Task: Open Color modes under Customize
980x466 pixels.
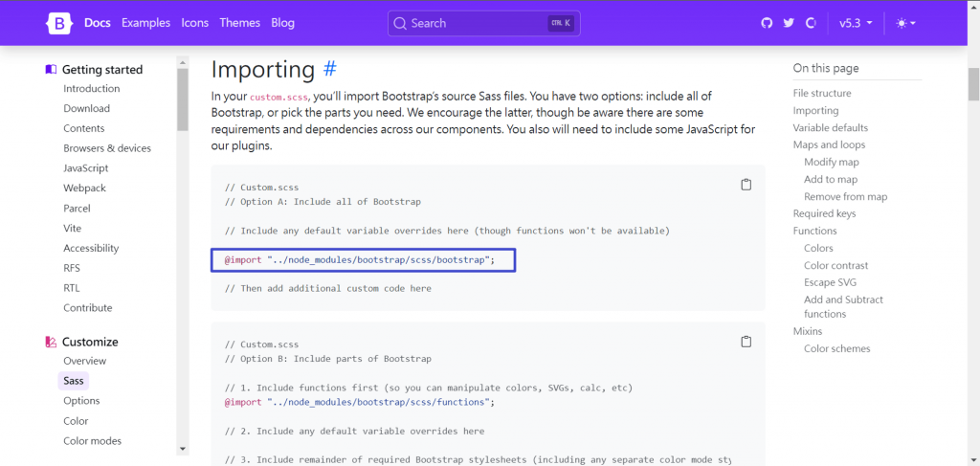Action: pos(93,441)
